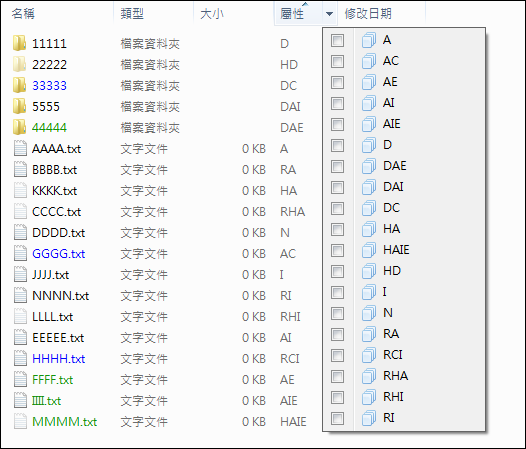This screenshot has height=449, width=526.
Task: Select the folder name 44444
Action: click(x=49, y=128)
